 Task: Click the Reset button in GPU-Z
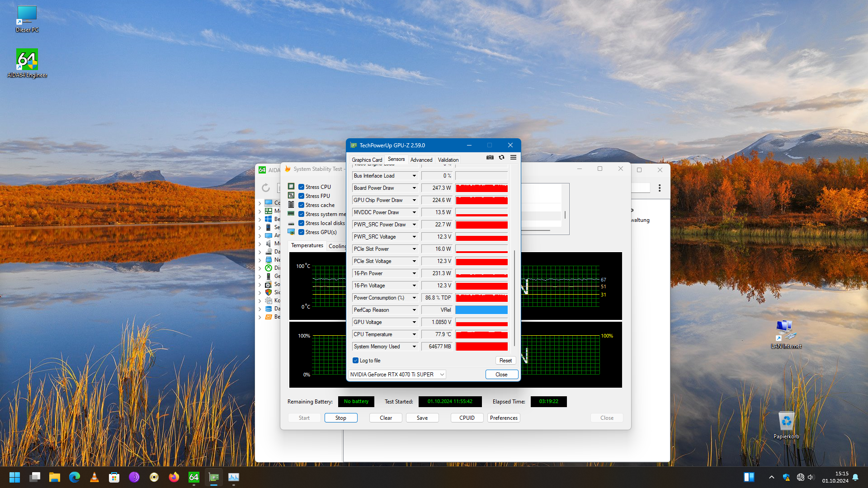point(505,361)
